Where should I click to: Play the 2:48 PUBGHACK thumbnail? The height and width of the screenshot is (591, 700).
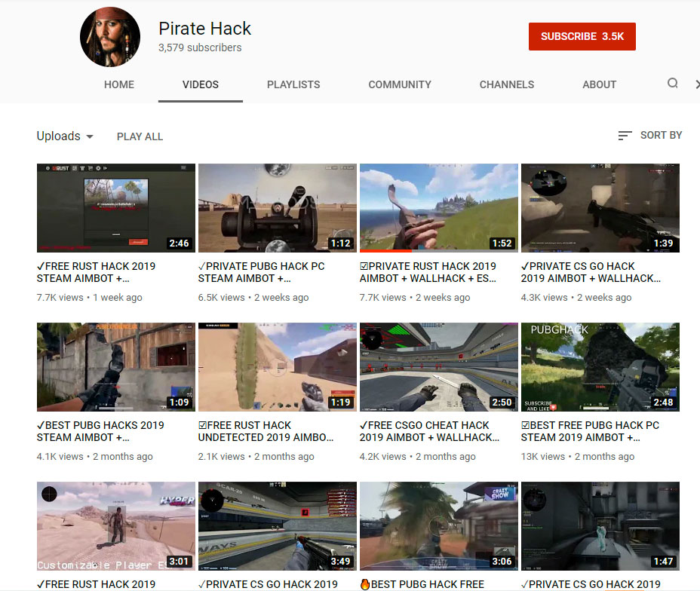click(600, 367)
